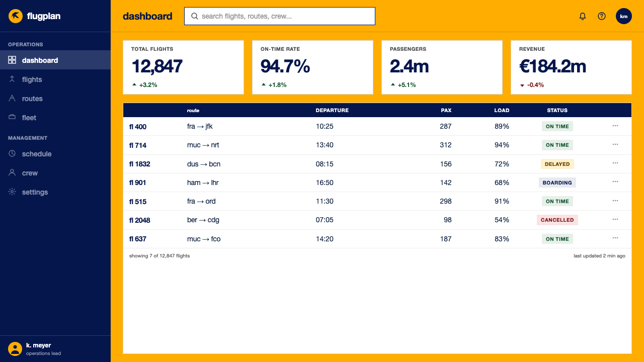This screenshot has width=644, height=362.
Task: Open more options for fl 901
Action: pyautogui.click(x=615, y=182)
